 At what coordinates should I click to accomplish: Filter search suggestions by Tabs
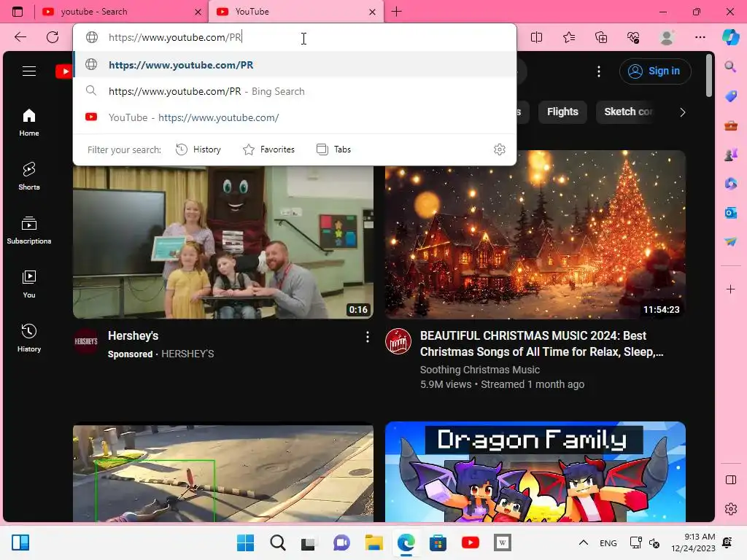click(x=333, y=149)
